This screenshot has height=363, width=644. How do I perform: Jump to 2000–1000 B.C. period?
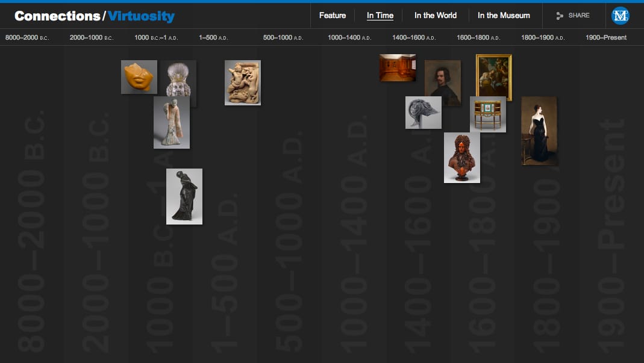(91, 37)
